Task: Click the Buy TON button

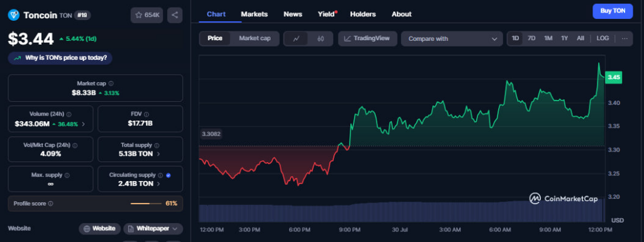Action: coord(613,11)
